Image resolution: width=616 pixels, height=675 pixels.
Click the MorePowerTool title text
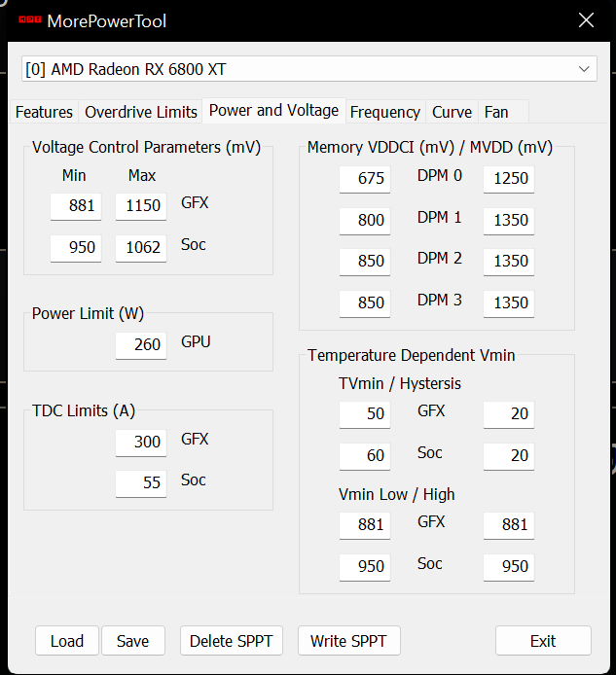click(x=106, y=21)
